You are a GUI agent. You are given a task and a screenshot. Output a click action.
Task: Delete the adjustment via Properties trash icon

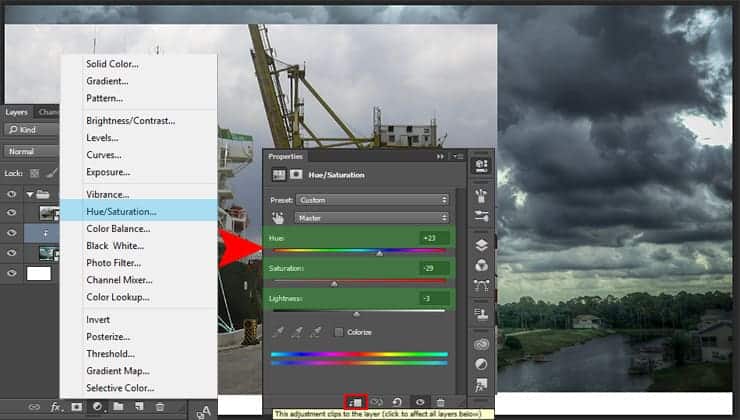(x=440, y=402)
